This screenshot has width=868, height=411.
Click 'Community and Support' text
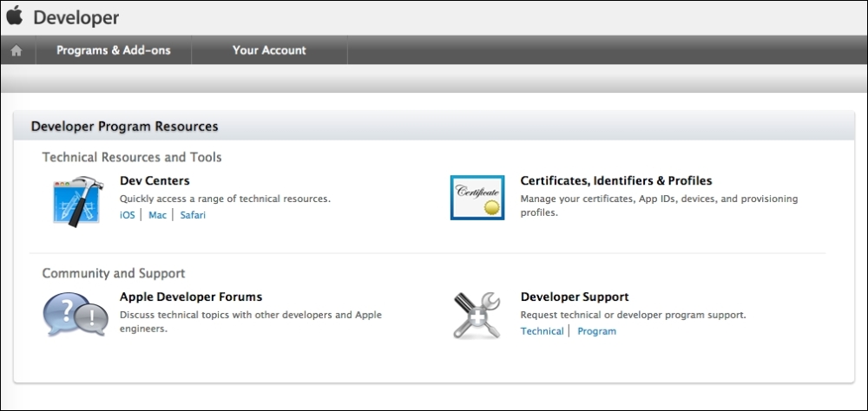click(114, 273)
